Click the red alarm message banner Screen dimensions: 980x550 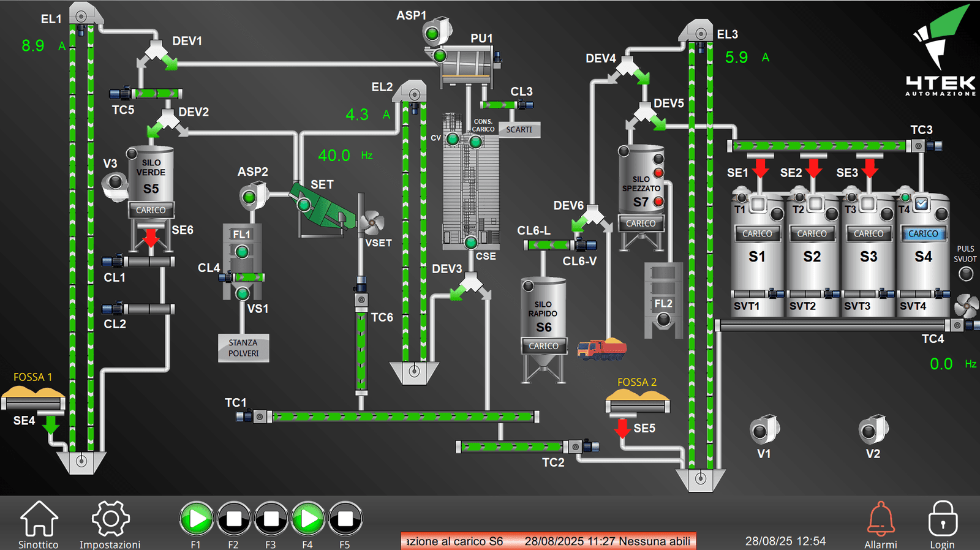coord(548,541)
